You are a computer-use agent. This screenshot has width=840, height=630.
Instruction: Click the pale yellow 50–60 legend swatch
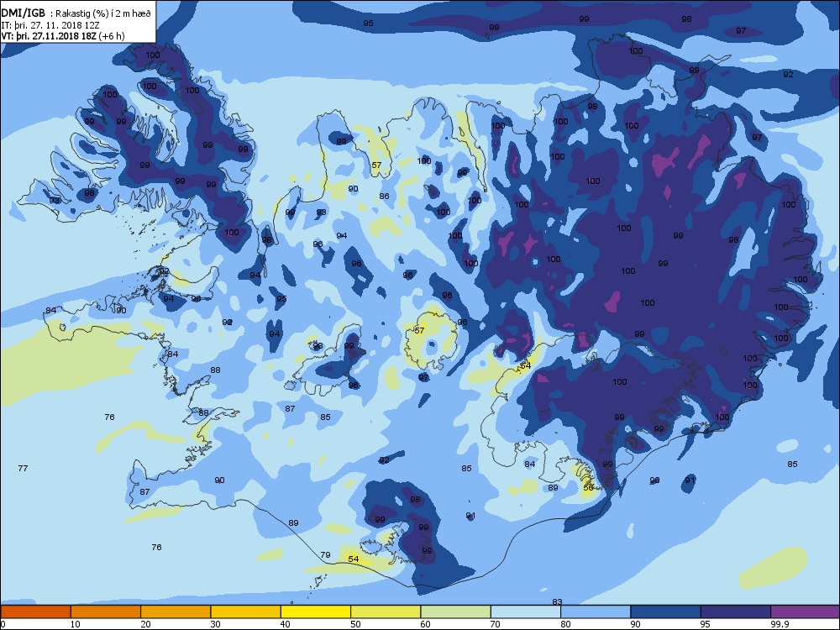pyautogui.click(x=386, y=612)
